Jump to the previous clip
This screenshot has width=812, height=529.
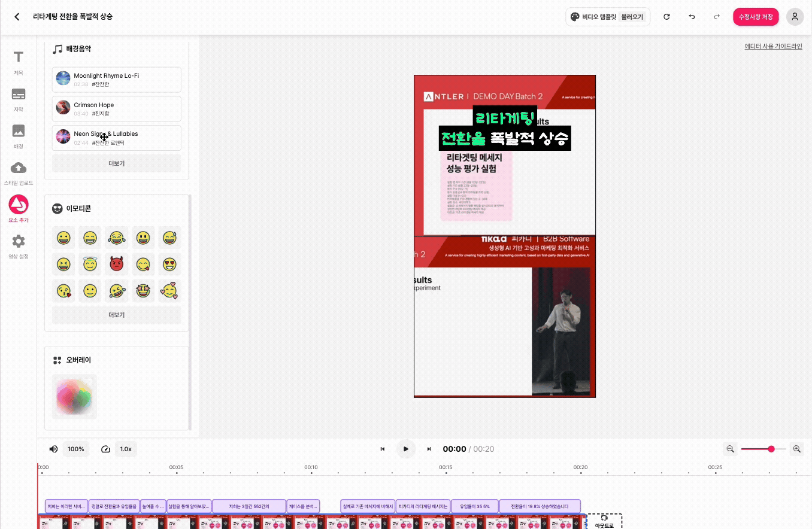point(383,449)
